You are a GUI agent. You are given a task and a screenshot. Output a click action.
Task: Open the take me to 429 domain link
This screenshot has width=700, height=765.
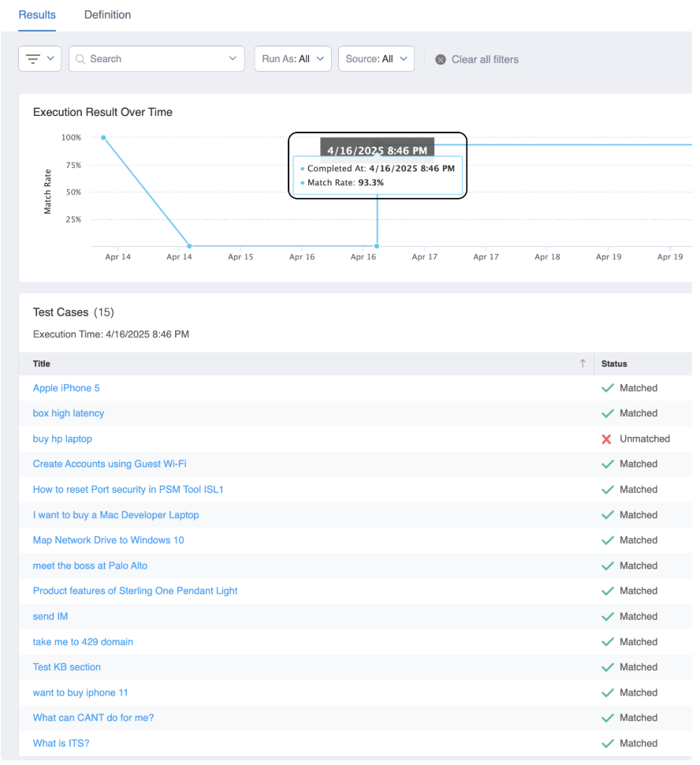click(x=83, y=642)
